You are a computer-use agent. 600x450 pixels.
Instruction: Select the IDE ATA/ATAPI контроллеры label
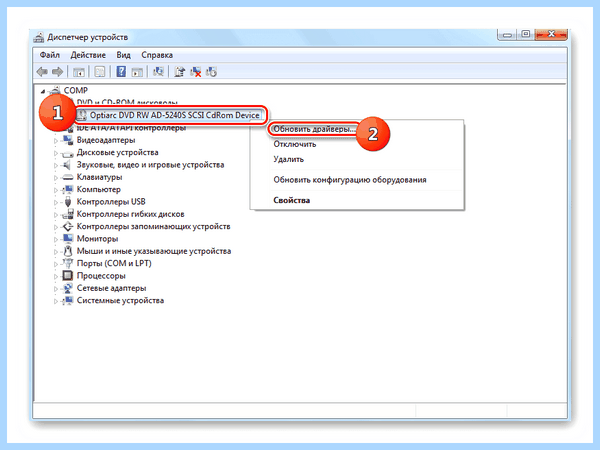pos(131,128)
